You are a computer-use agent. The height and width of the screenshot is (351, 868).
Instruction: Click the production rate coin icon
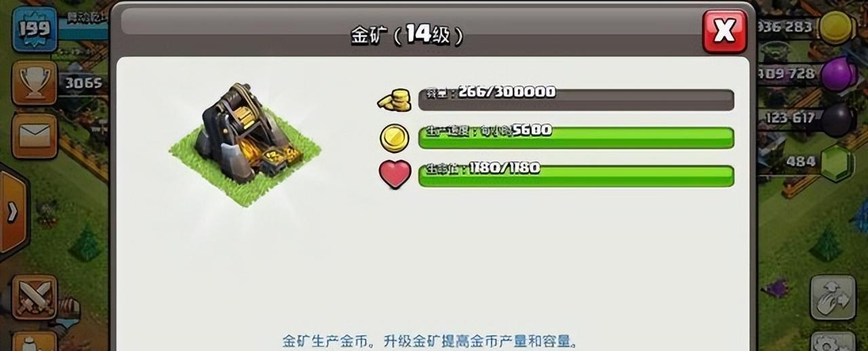pyautogui.click(x=395, y=138)
